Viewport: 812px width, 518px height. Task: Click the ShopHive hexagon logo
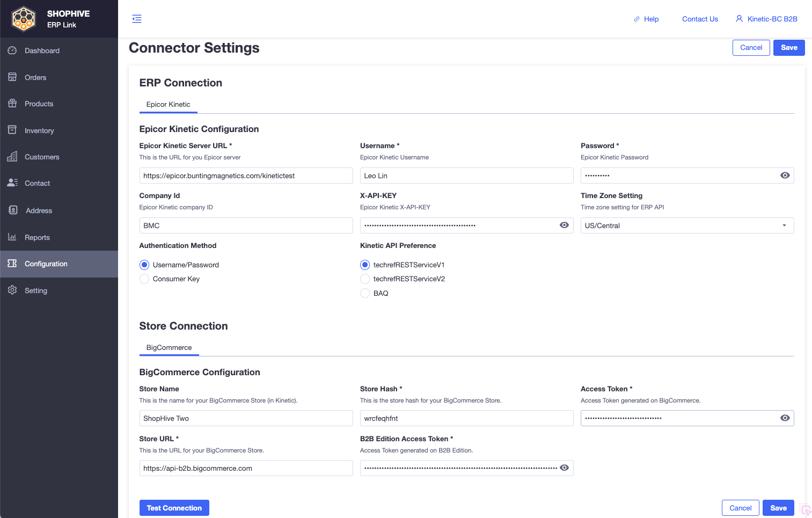pos(24,19)
